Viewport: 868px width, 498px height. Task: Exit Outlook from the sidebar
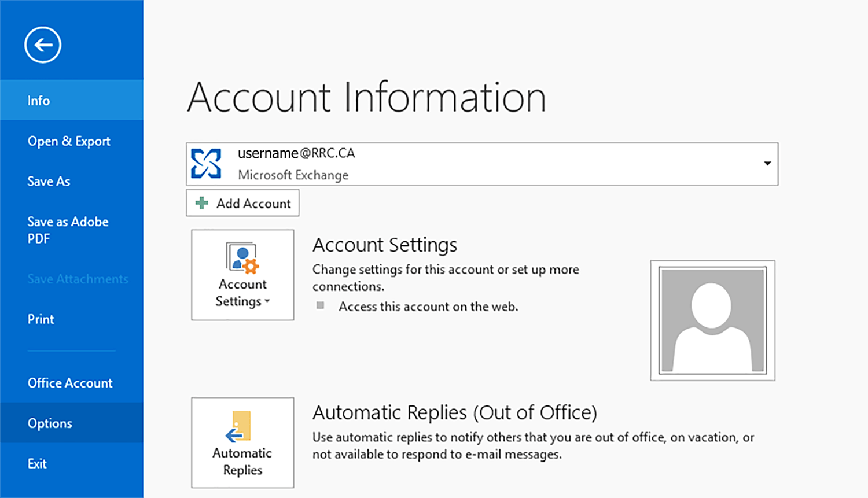click(x=37, y=464)
